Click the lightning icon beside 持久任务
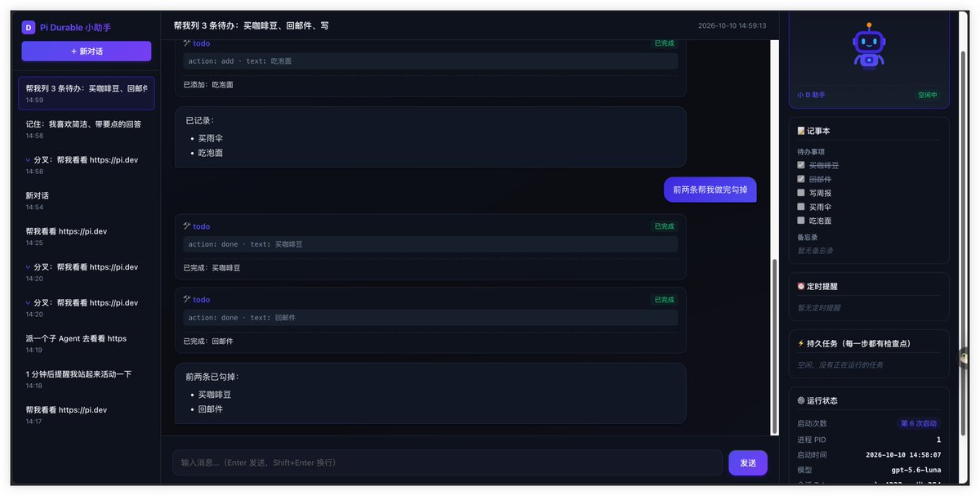 (801, 343)
